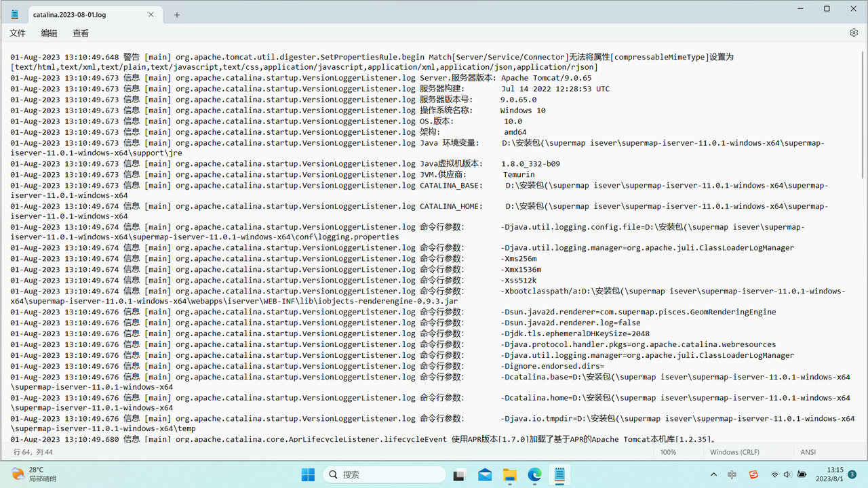The height and width of the screenshot is (488, 868).
Task: Open Notepad settings gear icon
Action: [854, 33]
